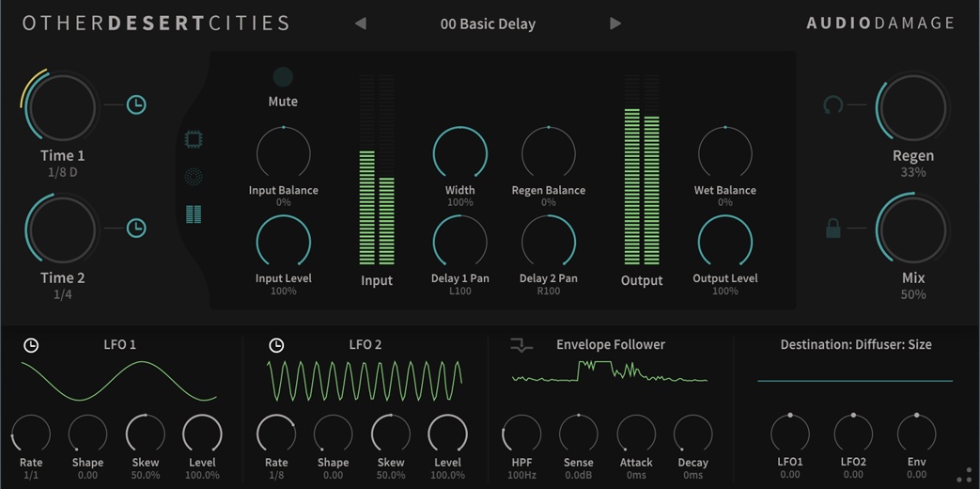Select the dotted circle diffuser icon
The image size is (980, 489).
pyautogui.click(x=194, y=177)
